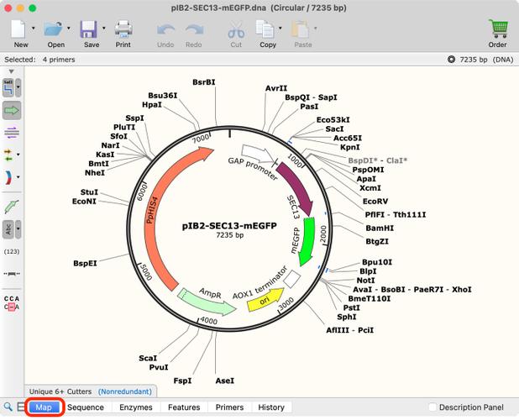This screenshot has height=420, width=519.
Task: Open the dropdown arrow next to Open
Action: tap(69, 28)
